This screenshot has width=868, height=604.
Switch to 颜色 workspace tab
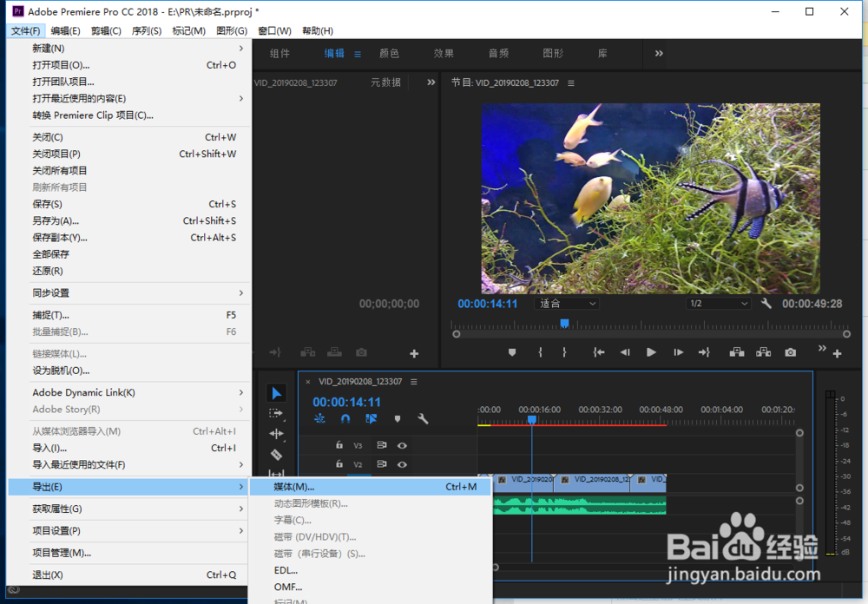coord(389,53)
